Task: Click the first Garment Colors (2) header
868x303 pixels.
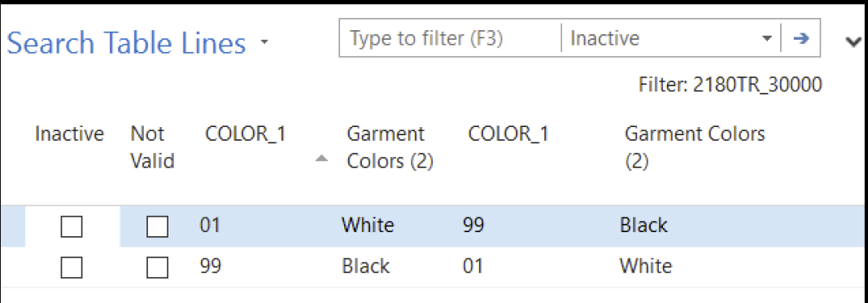Action: pyautogui.click(x=390, y=147)
